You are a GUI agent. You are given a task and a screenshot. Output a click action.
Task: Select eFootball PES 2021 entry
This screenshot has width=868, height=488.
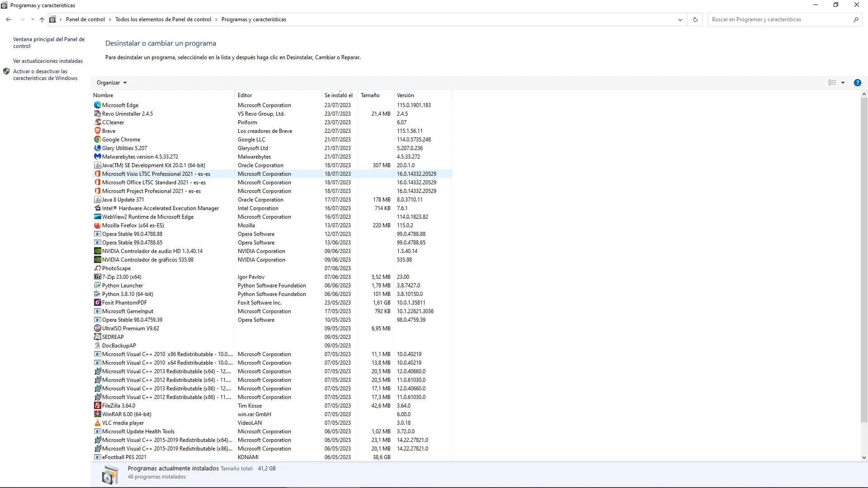click(271, 457)
